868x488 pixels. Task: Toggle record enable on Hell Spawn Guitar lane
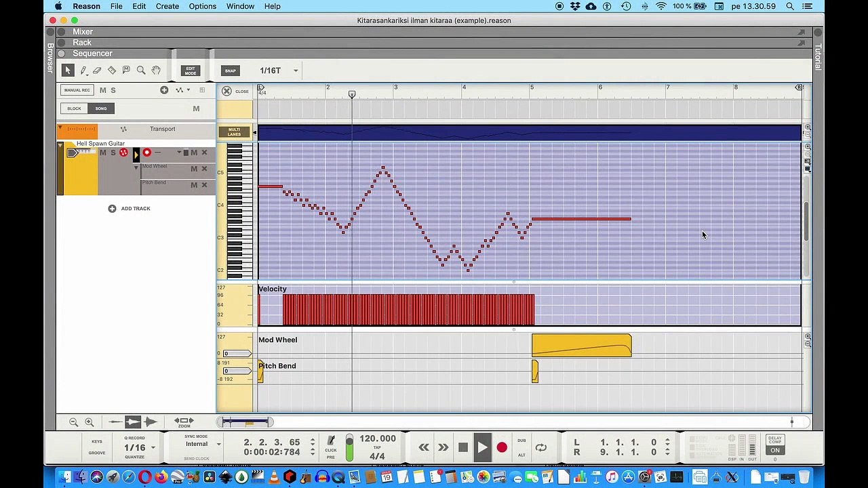click(x=146, y=152)
